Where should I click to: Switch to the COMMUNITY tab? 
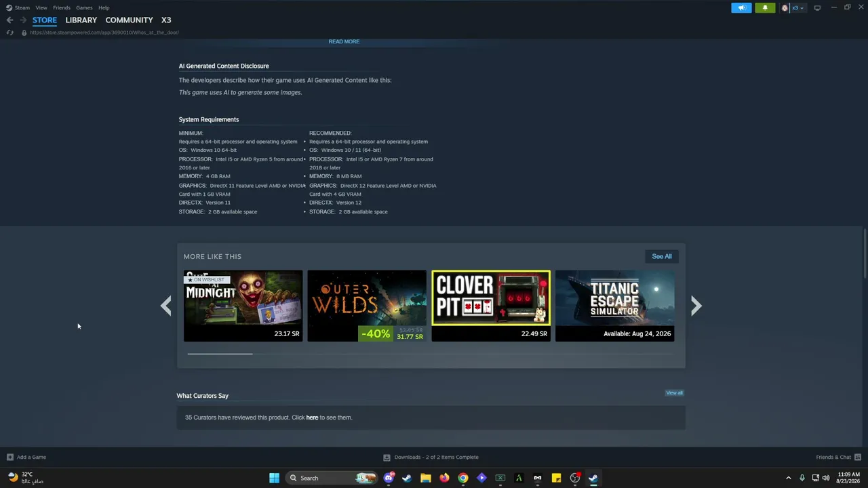pos(129,20)
